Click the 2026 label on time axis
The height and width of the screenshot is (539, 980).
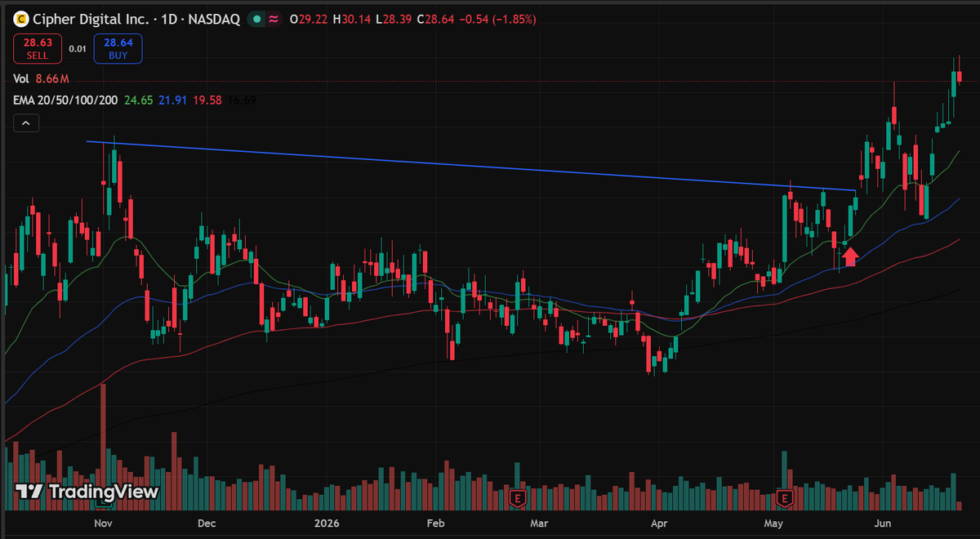[327, 522]
